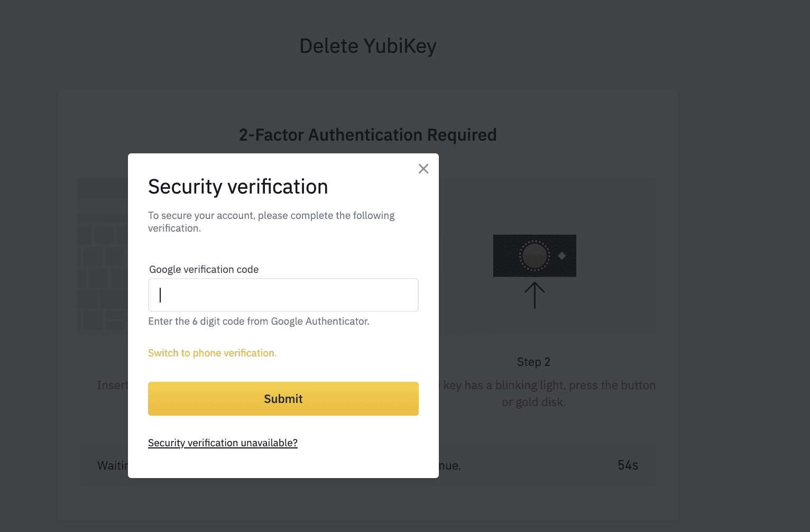Click the blinking light instruction text
810x532 pixels.
[549, 393]
